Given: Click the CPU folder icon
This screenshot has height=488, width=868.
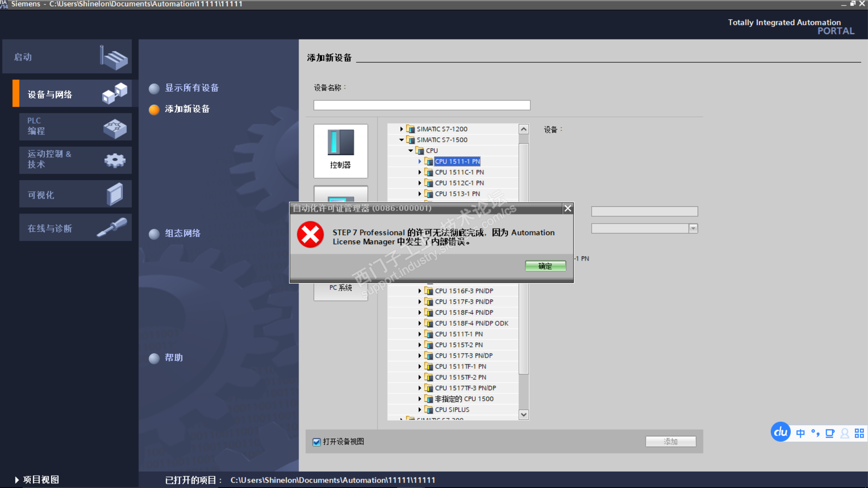Looking at the screenshot, I should [x=419, y=150].
